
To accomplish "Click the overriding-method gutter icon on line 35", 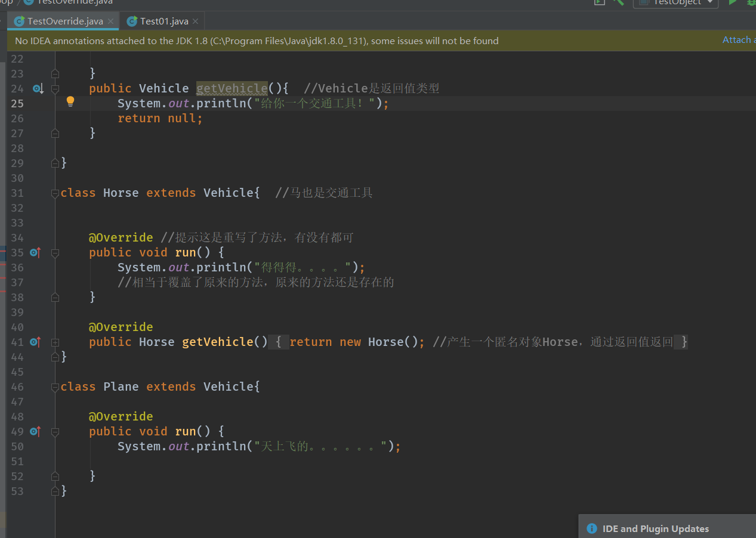I will coord(36,252).
